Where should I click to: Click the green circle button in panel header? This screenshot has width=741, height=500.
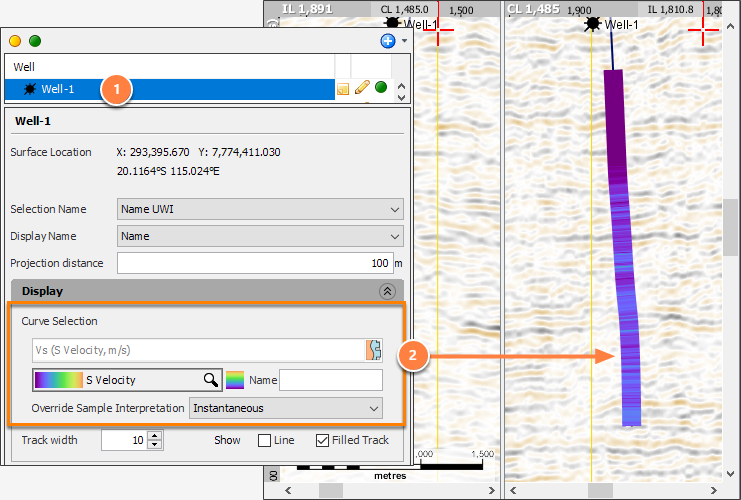(x=35, y=41)
